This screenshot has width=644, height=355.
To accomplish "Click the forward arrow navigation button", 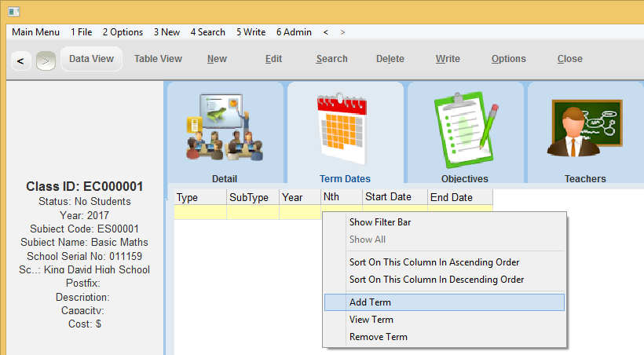I will (x=46, y=60).
